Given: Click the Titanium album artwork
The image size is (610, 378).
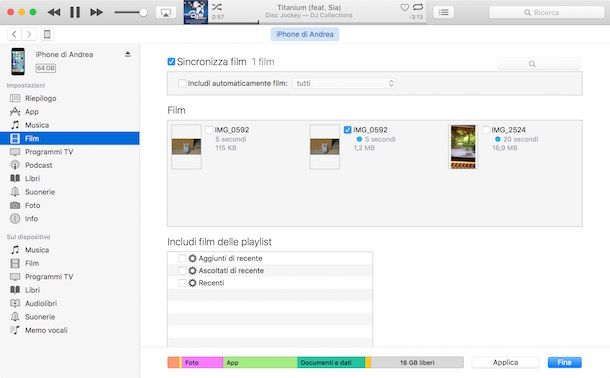Looking at the screenshot, I should (196, 12).
